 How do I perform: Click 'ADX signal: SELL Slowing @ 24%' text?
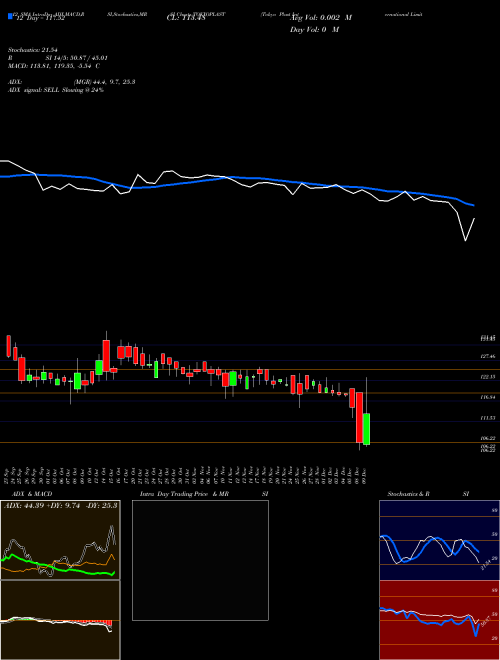click(56, 90)
